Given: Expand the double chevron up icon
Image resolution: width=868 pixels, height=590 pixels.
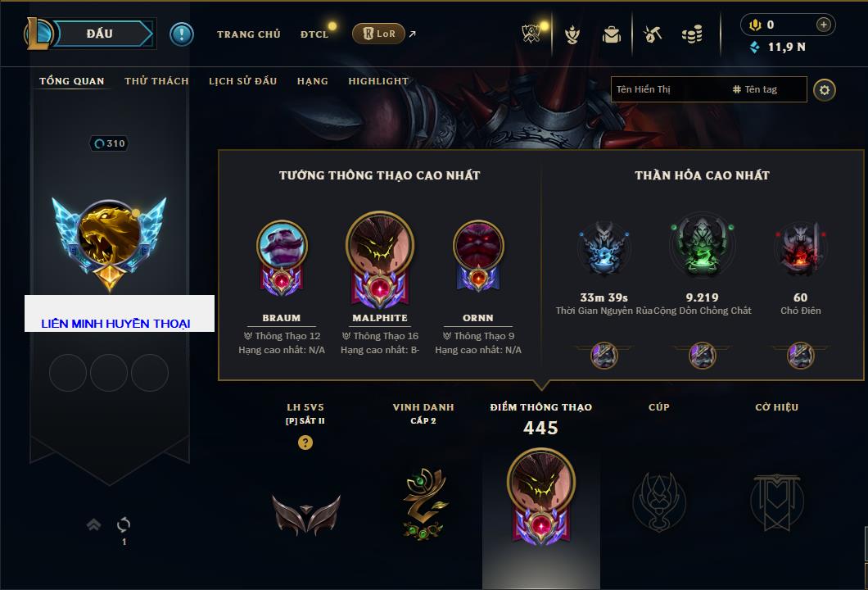Looking at the screenshot, I should (93, 524).
